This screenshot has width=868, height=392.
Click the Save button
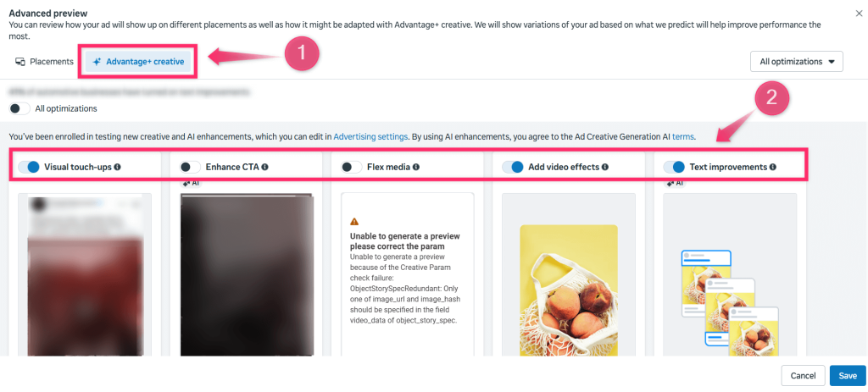848,375
